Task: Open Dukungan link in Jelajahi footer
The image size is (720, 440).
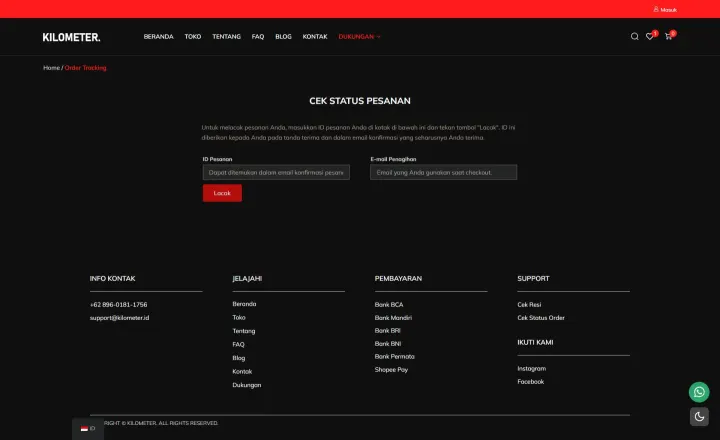Action: click(x=247, y=385)
